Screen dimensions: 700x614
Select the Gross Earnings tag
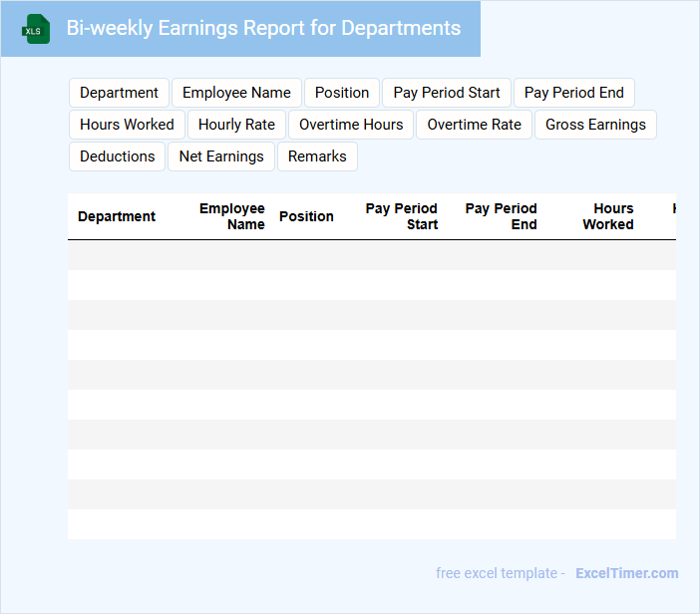pos(595,125)
